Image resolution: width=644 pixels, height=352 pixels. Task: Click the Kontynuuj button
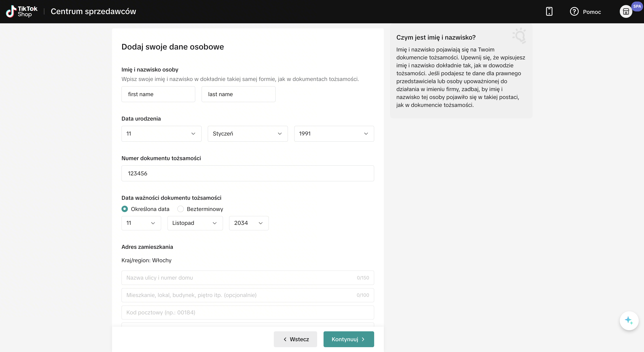[x=348, y=339]
